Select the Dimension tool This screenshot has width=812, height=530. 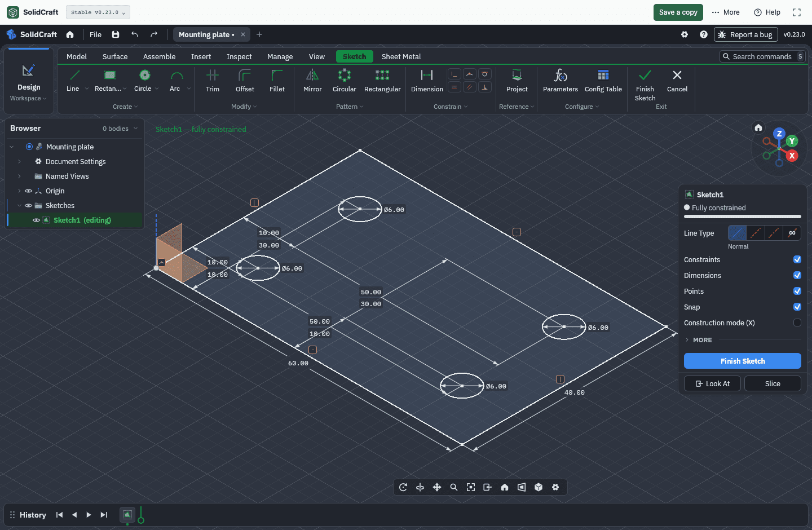[427, 80]
